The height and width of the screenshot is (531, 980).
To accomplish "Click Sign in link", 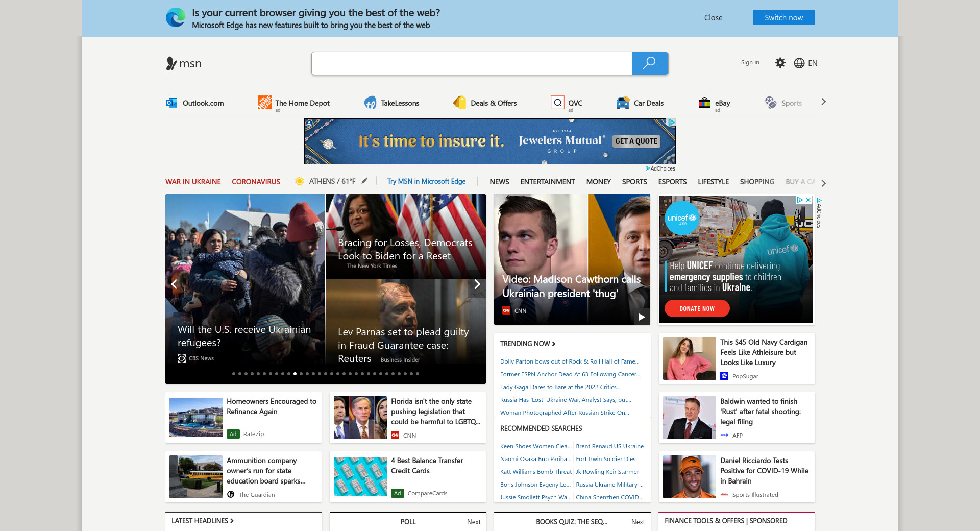I will tap(750, 62).
